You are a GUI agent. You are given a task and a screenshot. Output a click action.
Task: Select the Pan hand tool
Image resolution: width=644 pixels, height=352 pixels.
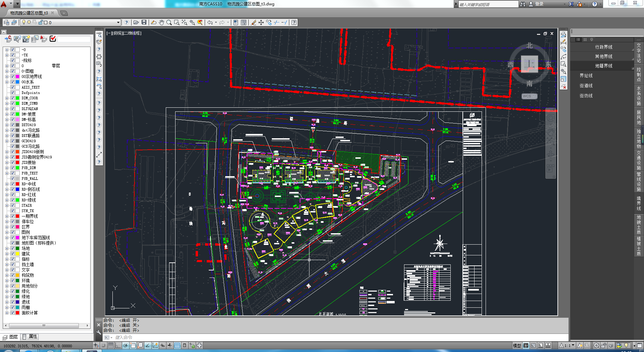click(x=161, y=22)
